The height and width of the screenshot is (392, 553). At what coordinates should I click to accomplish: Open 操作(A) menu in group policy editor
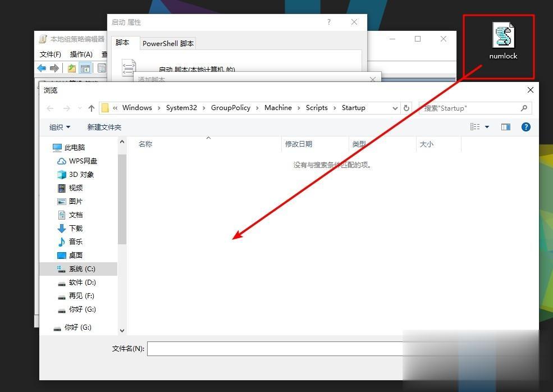pos(81,54)
